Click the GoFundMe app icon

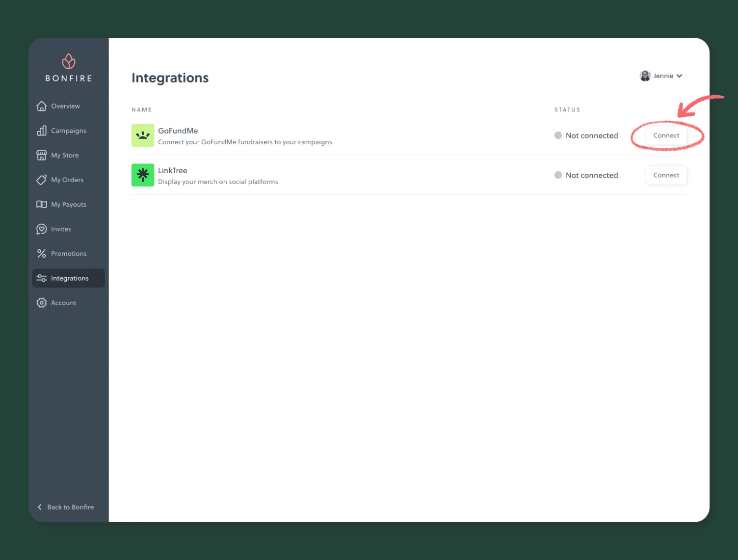tap(143, 135)
